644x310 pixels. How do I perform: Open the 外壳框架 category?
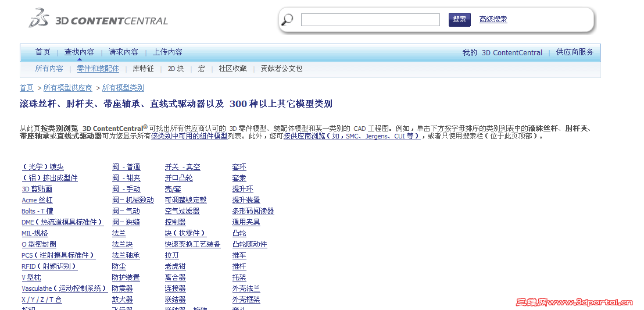pyautogui.click(x=246, y=300)
